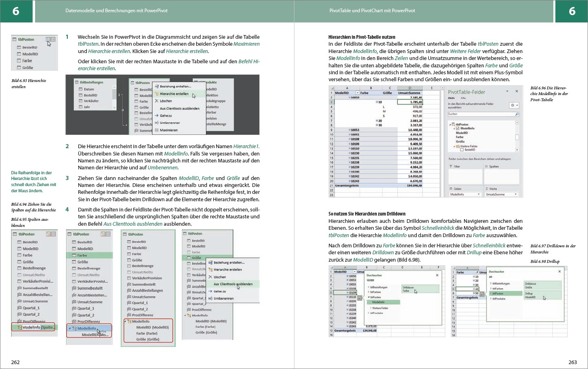Open the UmsatzSumme dropdown in Werte area
This screenshot has height=369, width=588.
tap(515, 194)
